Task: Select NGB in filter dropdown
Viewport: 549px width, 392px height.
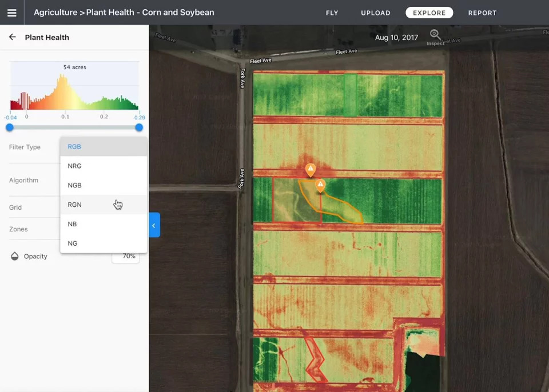Action: [104, 185]
